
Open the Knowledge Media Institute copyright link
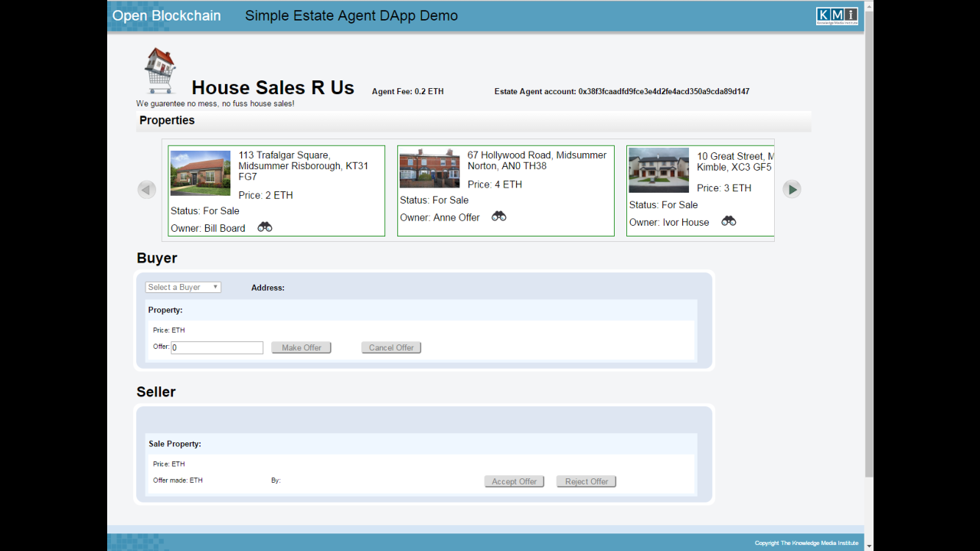pyautogui.click(x=806, y=542)
